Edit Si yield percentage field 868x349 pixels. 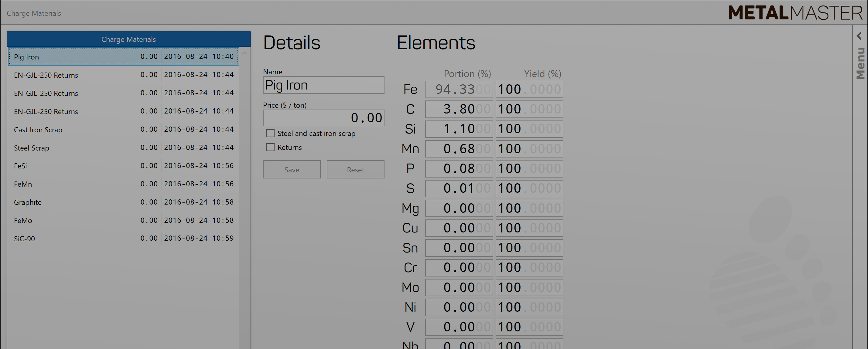click(529, 129)
